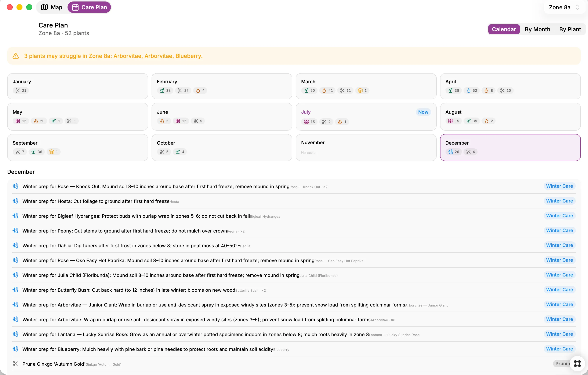
Task: Select the Prune Ginkgo 'Autumn Gold' task
Action: pyautogui.click(x=294, y=364)
